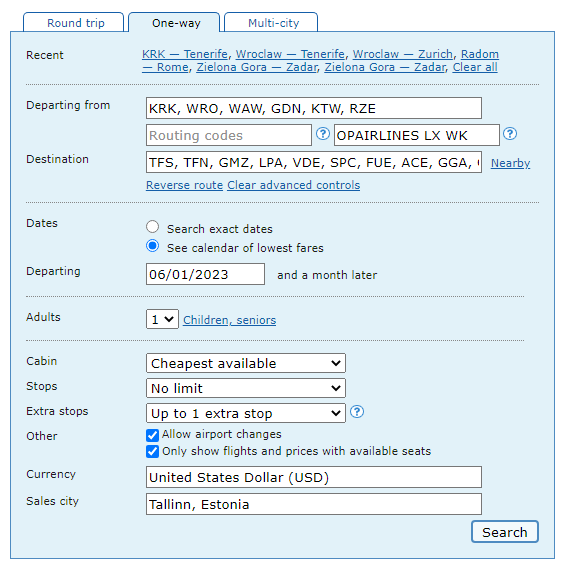
Task: Click the Departing date field
Action: pos(205,274)
